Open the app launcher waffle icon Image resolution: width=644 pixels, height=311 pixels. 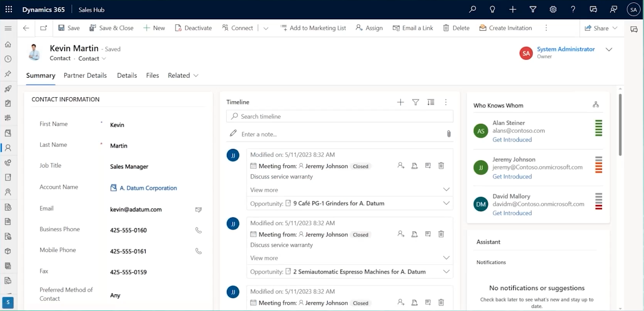coord(9,10)
